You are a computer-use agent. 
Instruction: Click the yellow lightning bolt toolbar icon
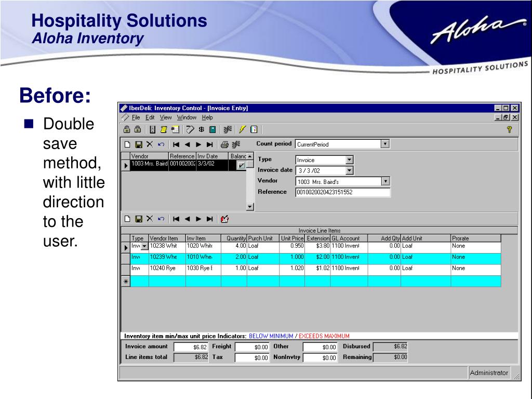tap(242, 129)
